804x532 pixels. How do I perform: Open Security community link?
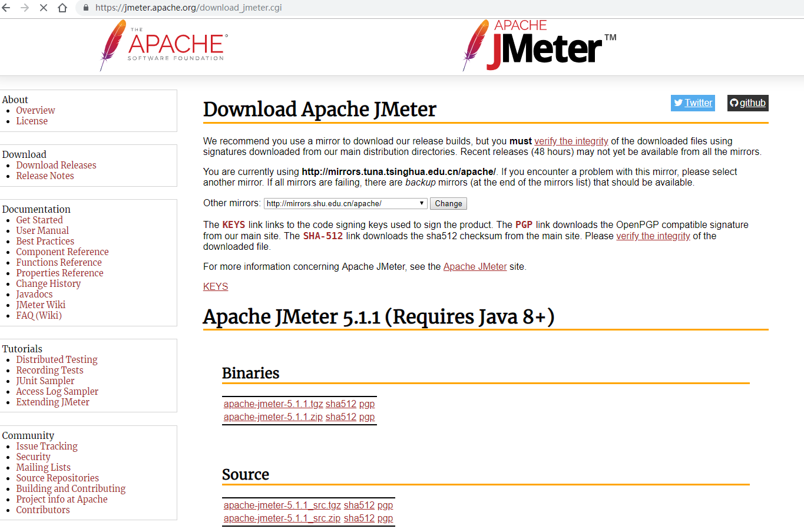33,457
